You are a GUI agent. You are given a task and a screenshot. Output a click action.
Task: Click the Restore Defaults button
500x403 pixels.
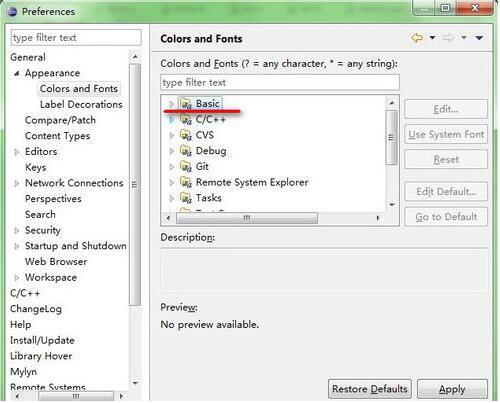tap(370, 389)
